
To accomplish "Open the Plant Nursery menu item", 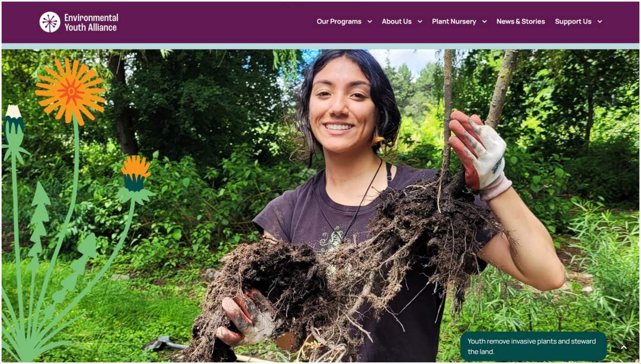I will (x=454, y=22).
